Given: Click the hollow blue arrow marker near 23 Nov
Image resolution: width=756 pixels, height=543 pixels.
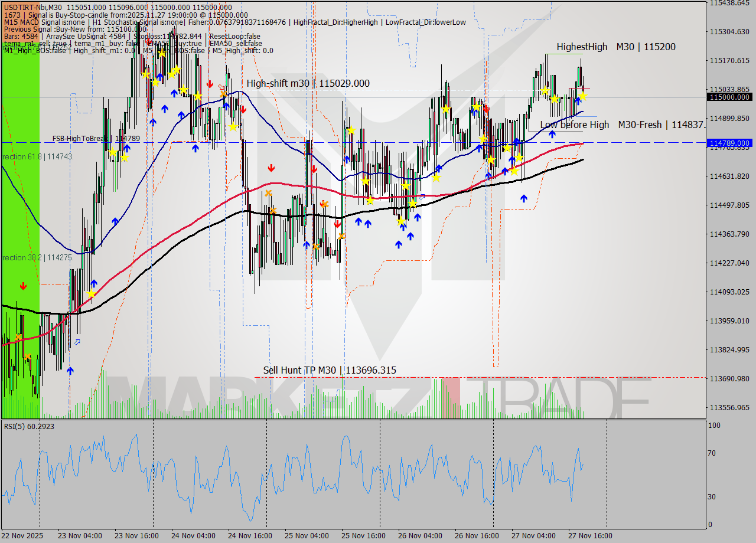Looking at the screenshot, I should point(77,341).
